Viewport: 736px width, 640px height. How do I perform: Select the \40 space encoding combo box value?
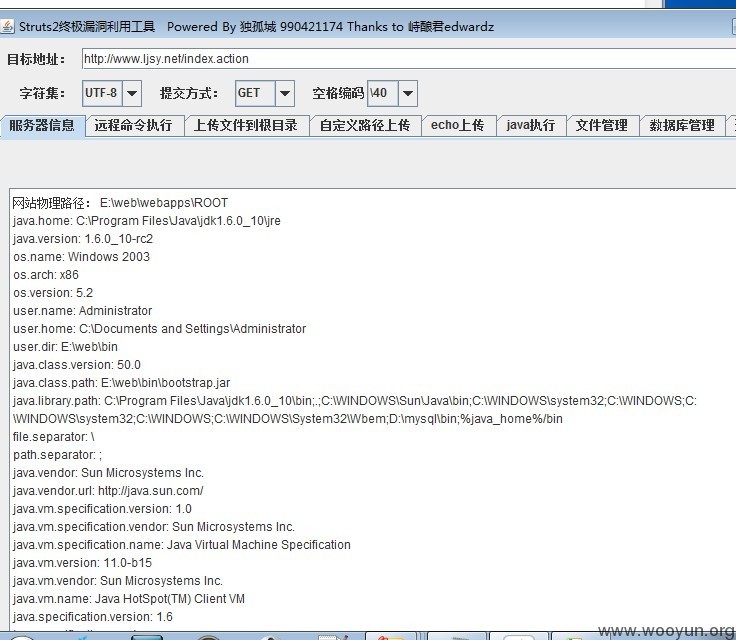(383, 93)
